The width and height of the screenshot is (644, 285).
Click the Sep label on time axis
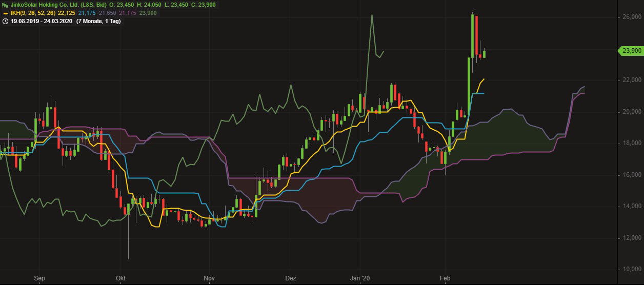pos(39,278)
